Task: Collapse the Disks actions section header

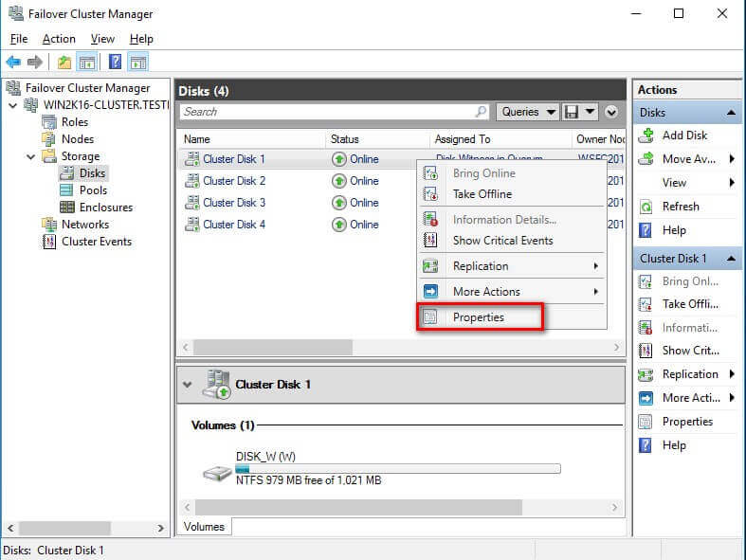Action: (x=731, y=113)
